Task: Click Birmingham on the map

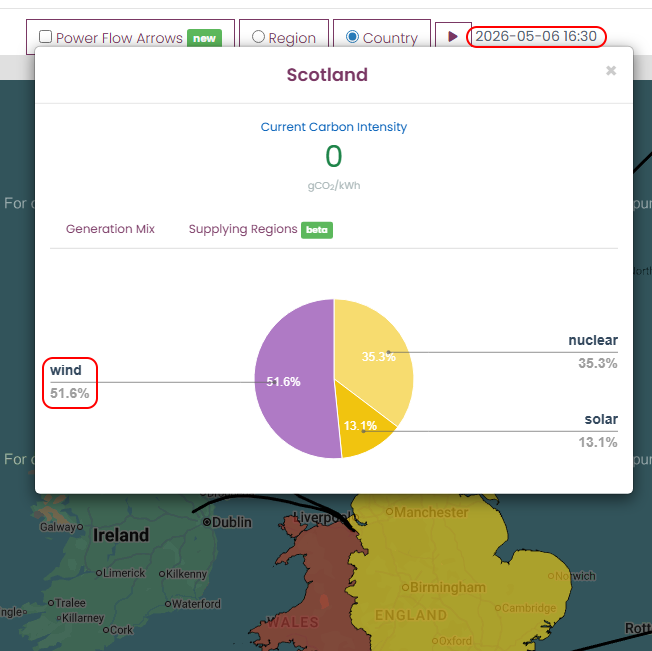Action: 444,587
